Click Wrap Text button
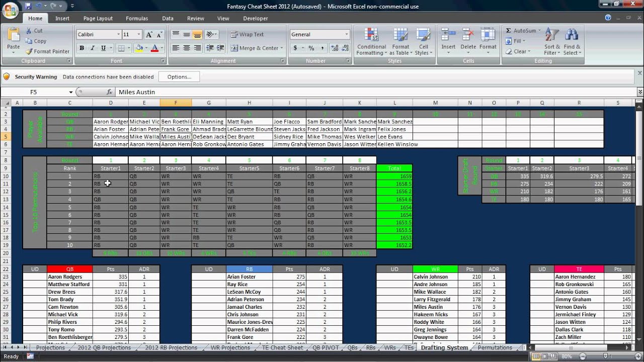The height and width of the screenshot is (362, 644). click(x=248, y=35)
